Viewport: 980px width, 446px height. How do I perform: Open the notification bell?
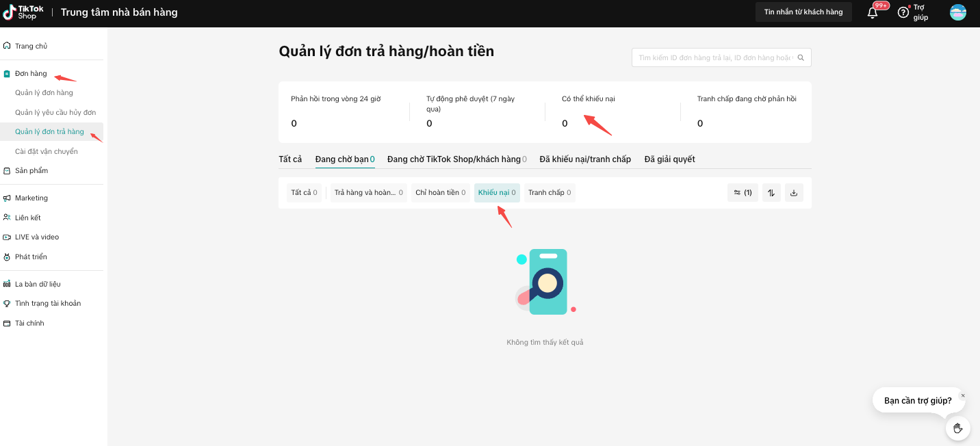873,12
